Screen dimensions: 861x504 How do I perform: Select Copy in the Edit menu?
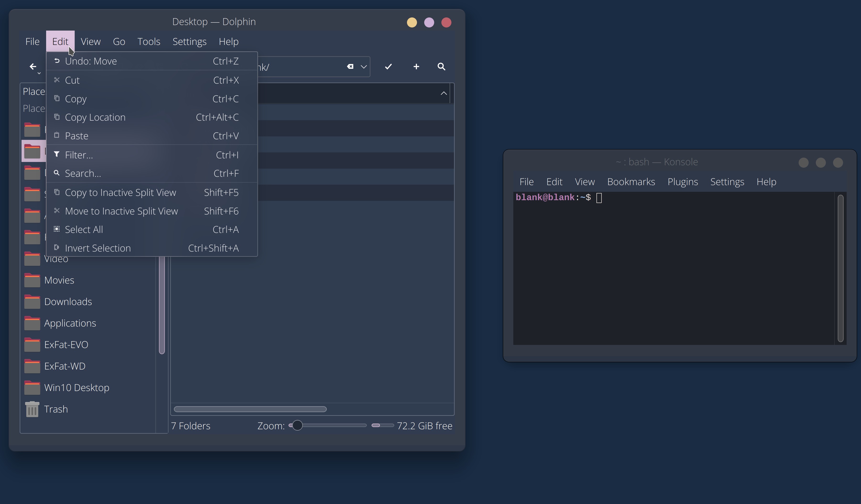[152, 99]
